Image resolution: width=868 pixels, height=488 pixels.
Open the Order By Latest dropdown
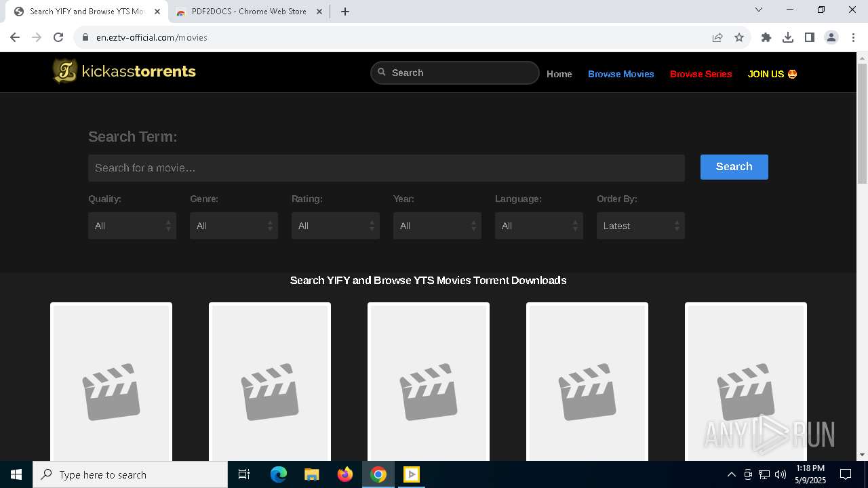pyautogui.click(x=641, y=226)
